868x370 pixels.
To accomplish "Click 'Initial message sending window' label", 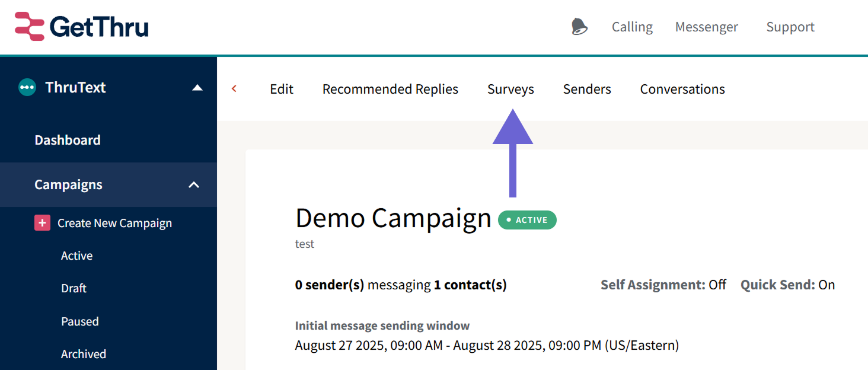I will point(382,326).
